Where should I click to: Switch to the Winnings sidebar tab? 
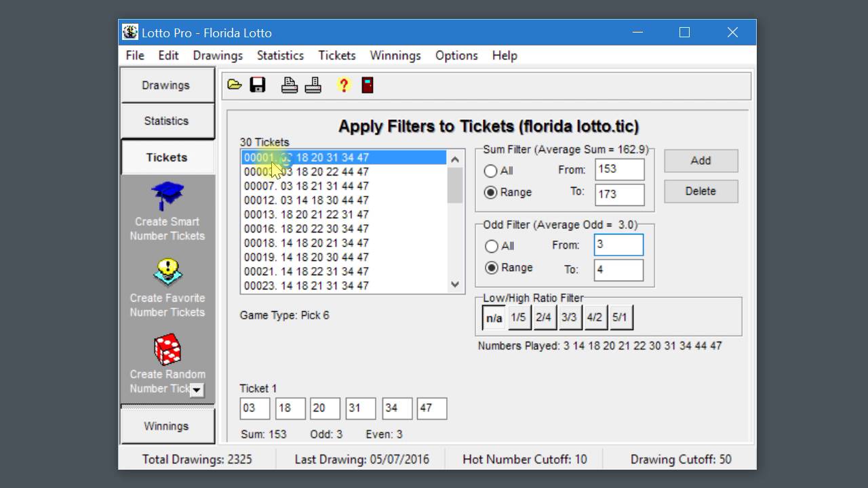167,426
